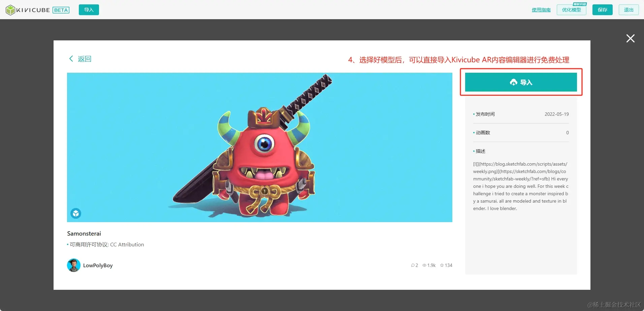This screenshot has height=311, width=644.
Task: Go back using the 返回 link
Action: tap(80, 59)
